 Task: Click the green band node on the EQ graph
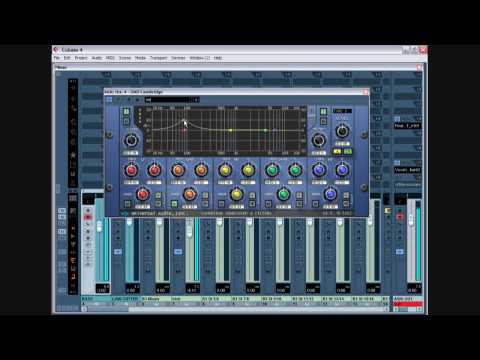pos(266,130)
